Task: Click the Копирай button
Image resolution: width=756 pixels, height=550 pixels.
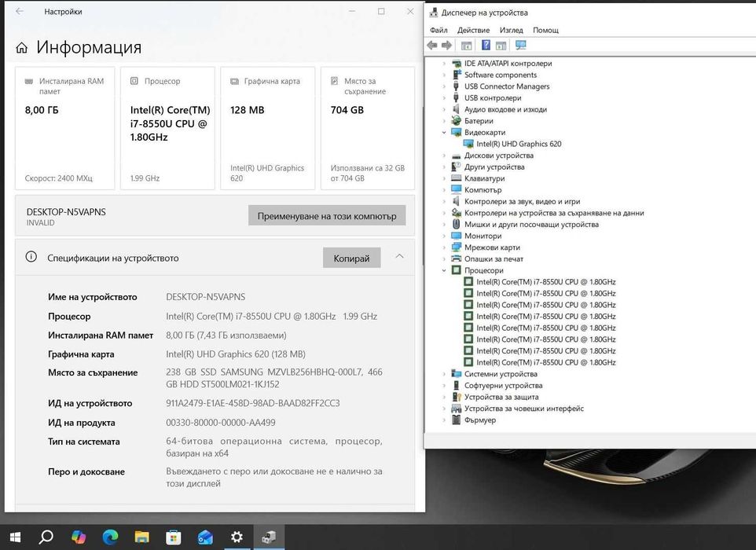Action: click(x=351, y=258)
